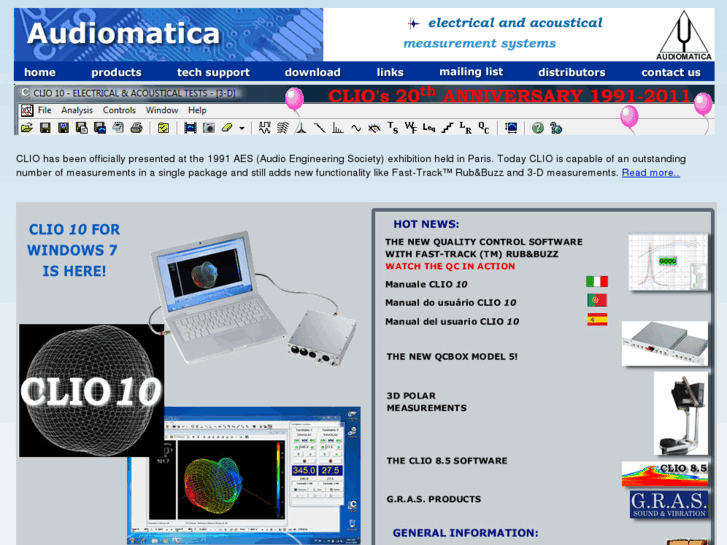The height and width of the screenshot is (545, 727).
Task: Click the green help question-mark icon
Action: [x=538, y=128]
